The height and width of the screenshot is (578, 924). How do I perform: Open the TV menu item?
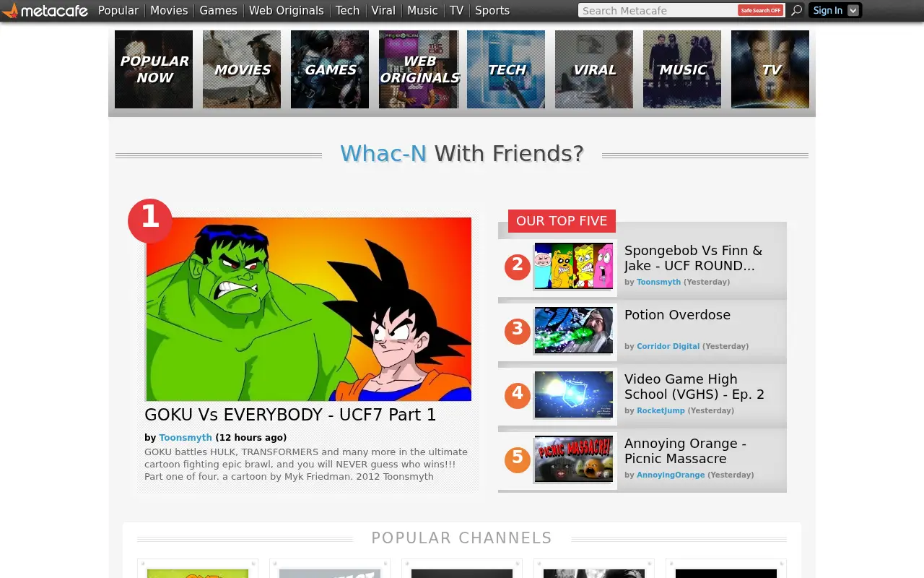(x=456, y=10)
